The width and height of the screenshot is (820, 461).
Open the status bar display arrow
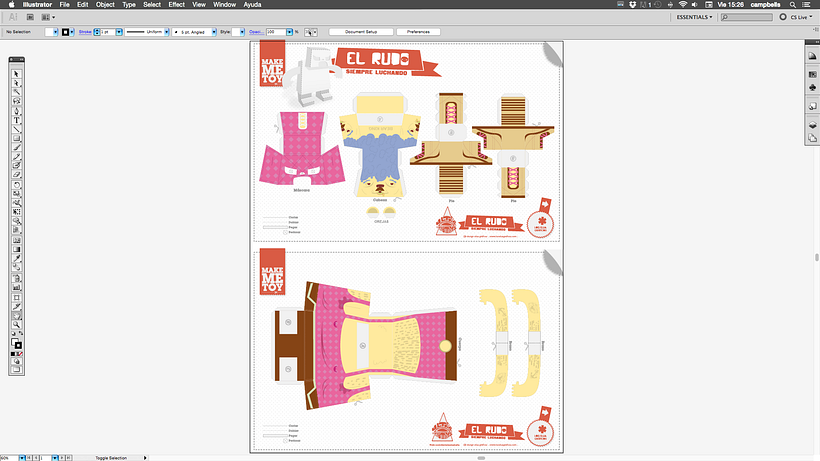pos(145,458)
